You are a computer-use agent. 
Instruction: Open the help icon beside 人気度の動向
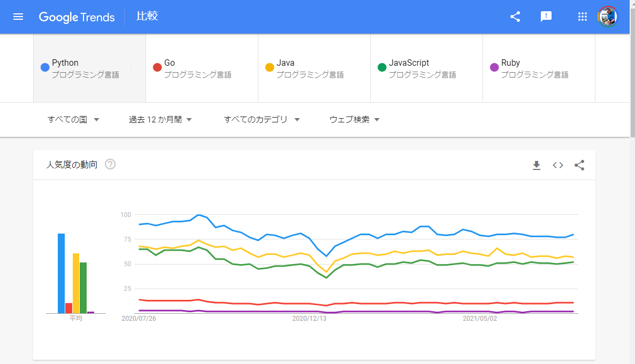tap(110, 164)
